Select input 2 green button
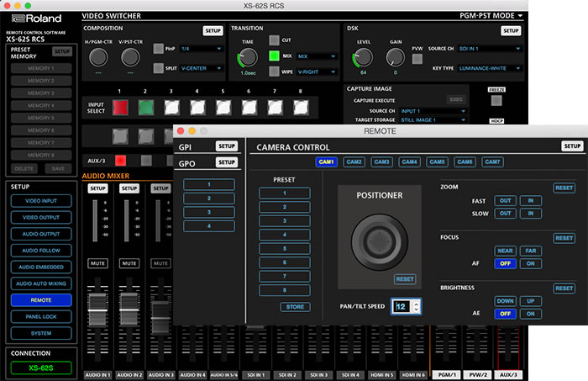 [x=146, y=108]
